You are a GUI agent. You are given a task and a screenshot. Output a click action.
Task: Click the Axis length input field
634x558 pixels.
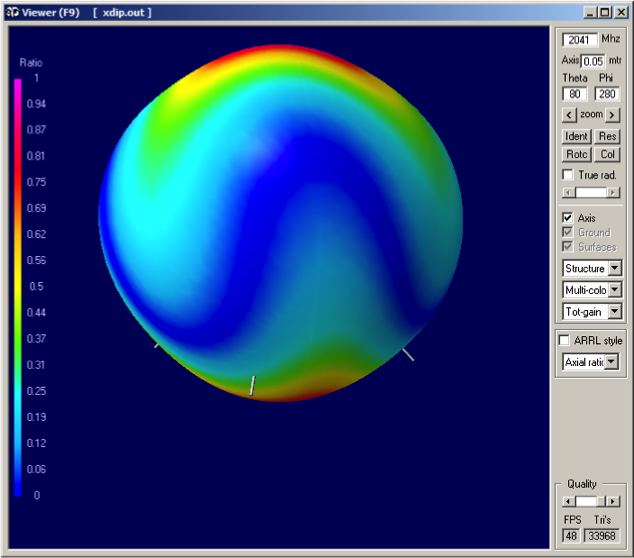(x=594, y=61)
